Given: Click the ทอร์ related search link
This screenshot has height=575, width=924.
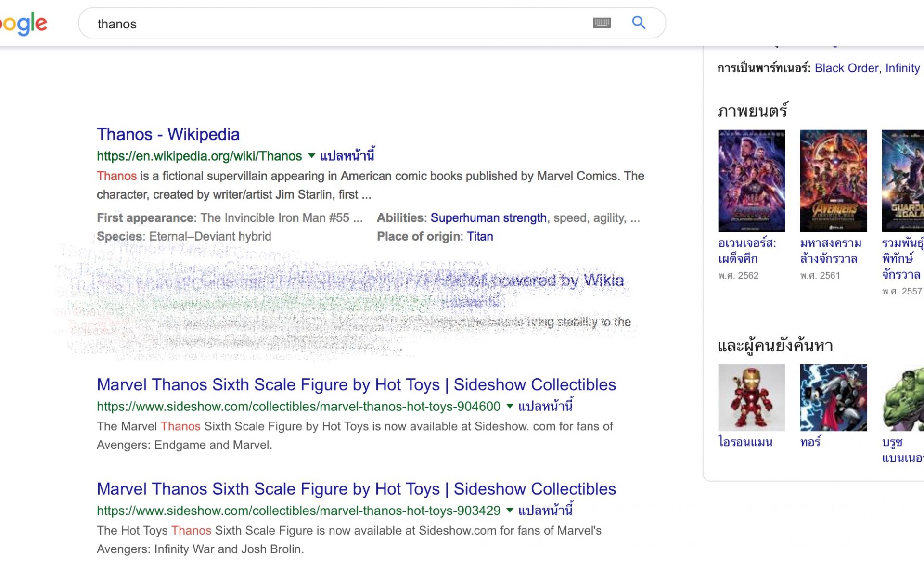Looking at the screenshot, I should pos(810,441).
